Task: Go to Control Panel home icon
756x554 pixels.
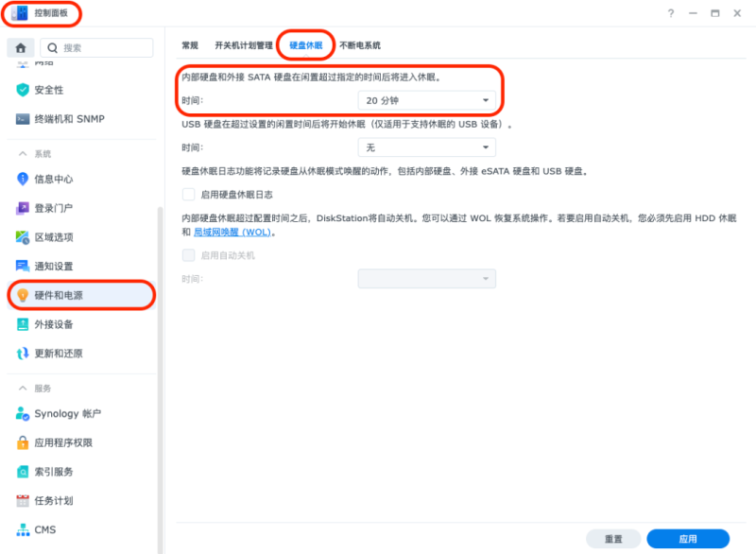Action: coord(20,47)
